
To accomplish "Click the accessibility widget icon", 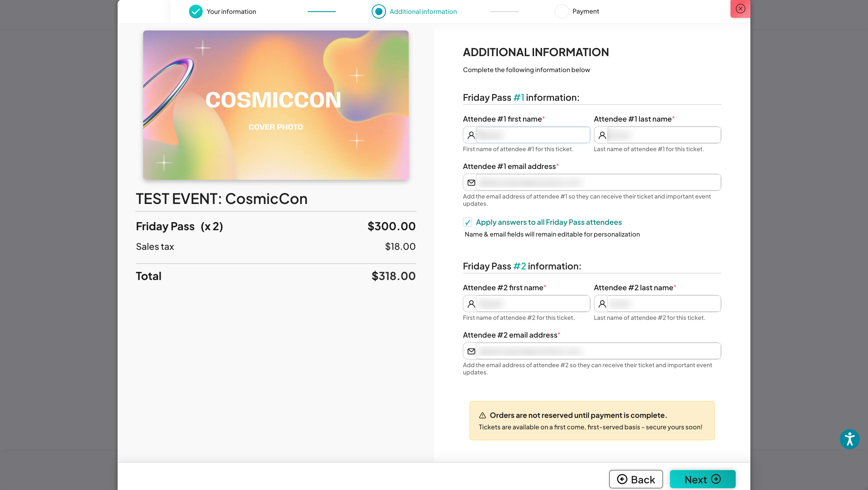I will tap(849, 439).
